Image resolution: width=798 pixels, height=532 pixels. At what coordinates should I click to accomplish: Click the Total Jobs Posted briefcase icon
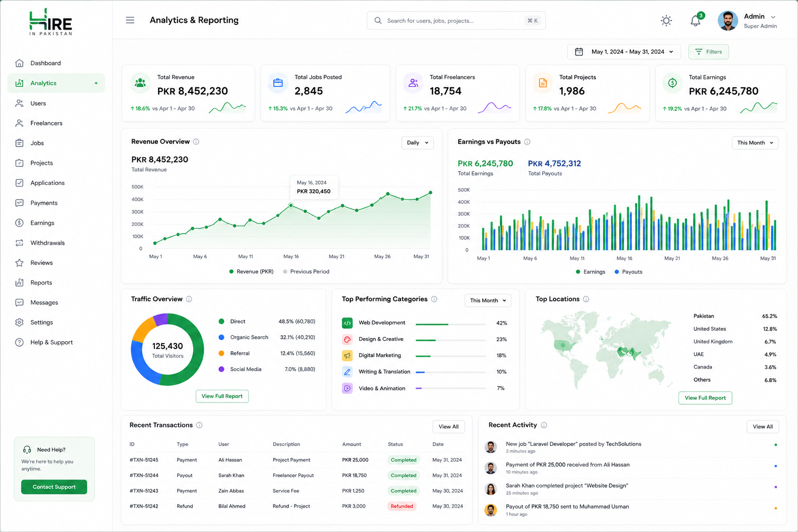(278, 83)
